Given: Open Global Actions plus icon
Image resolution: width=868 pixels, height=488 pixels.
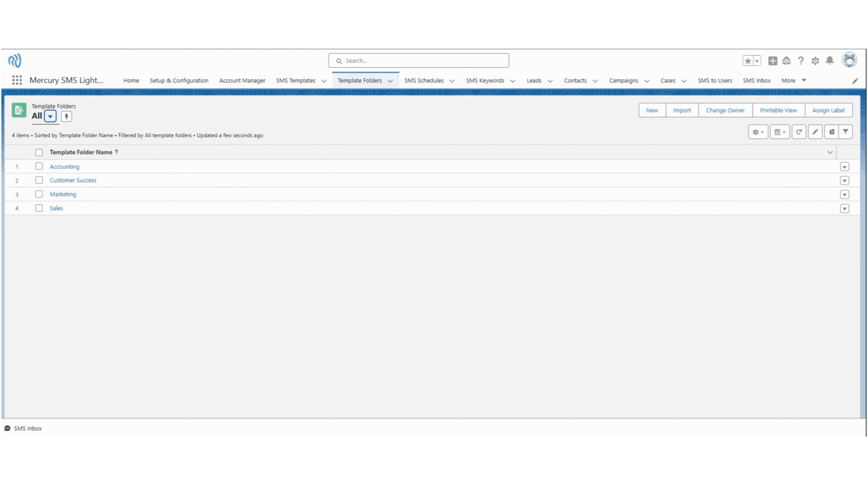Looking at the screenshot, I should [773, 61].
